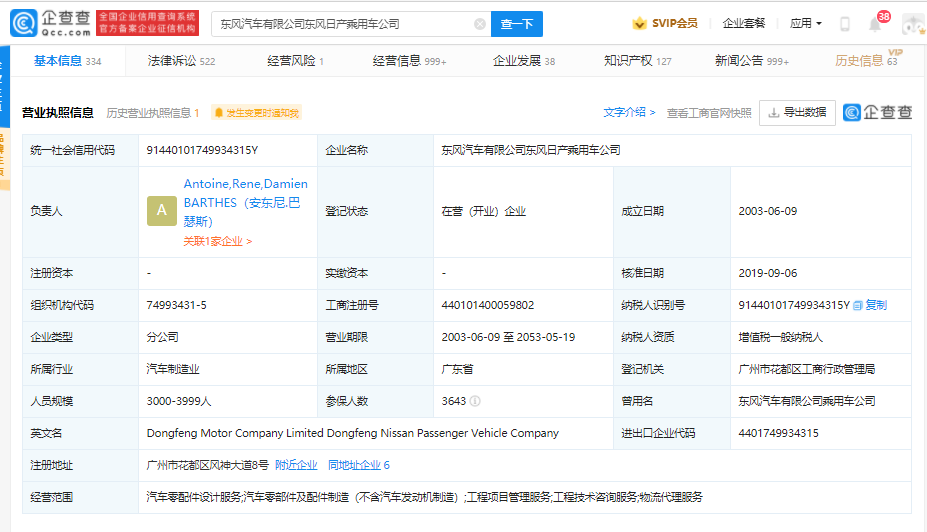
Task: Select 增值税一般纳税人 value
Action: pyautogui.click(x=780, y=337)
